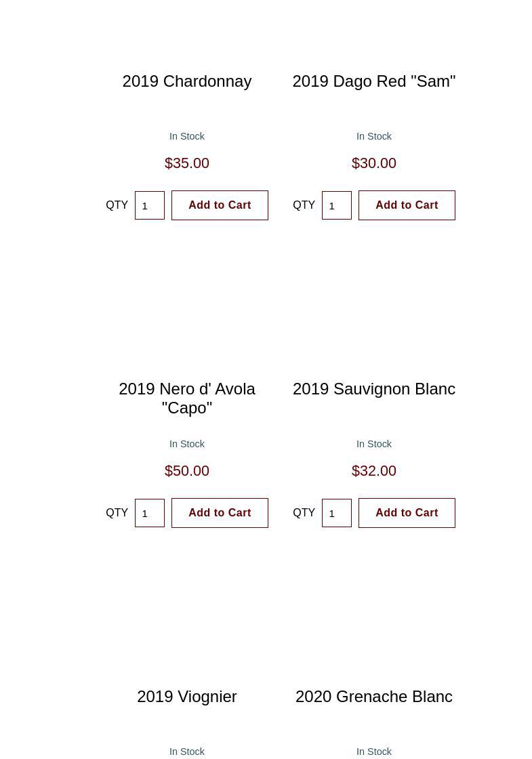Click the $50.00 Nero d' Avola price
Image resolution: width=532 pixels, height=759 pixels.
pyautogui.click(x=187, y=471)
